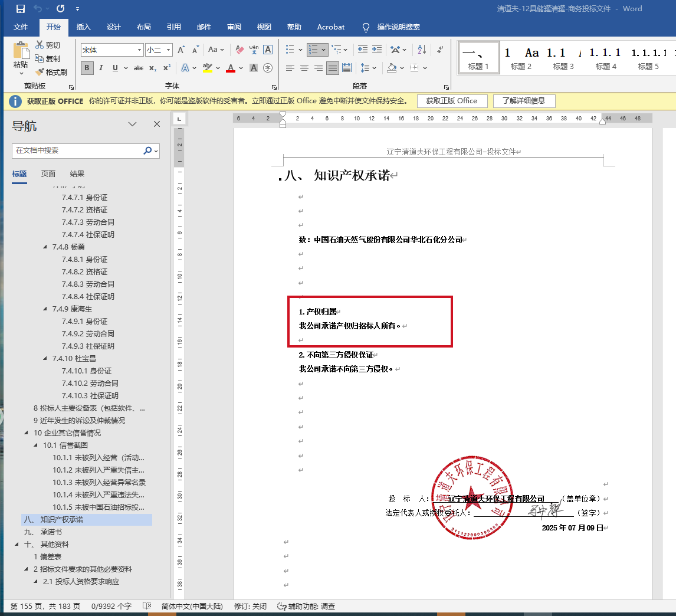This screenshot has height=616, width=676.
Task: Decrease paragraph indent
Action: tap(363, 50)
